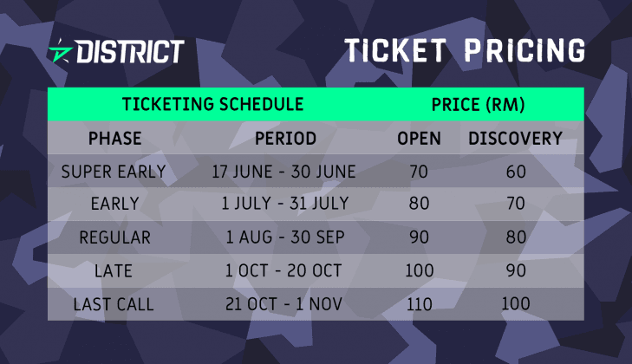The image size is (632, 364).
Task: Click the District star logo icon
Action: (x=61, y=51)
